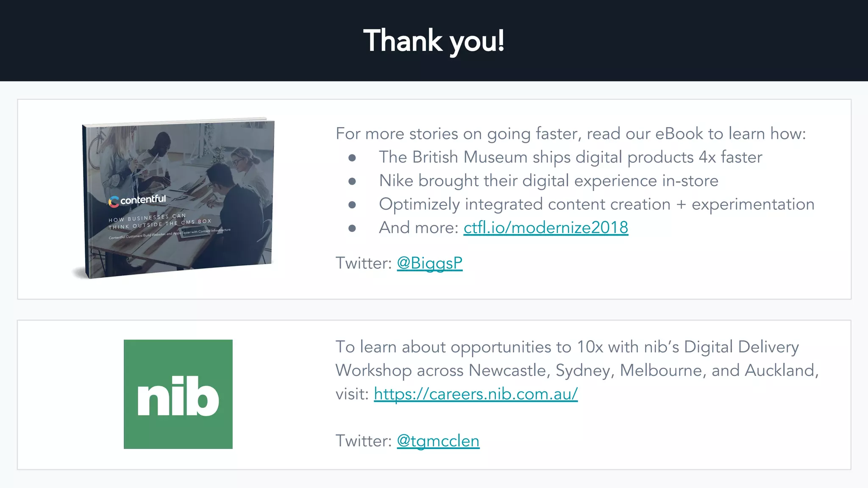Click 'For more stories on going faster' sentence

click(x=571, y=134)
